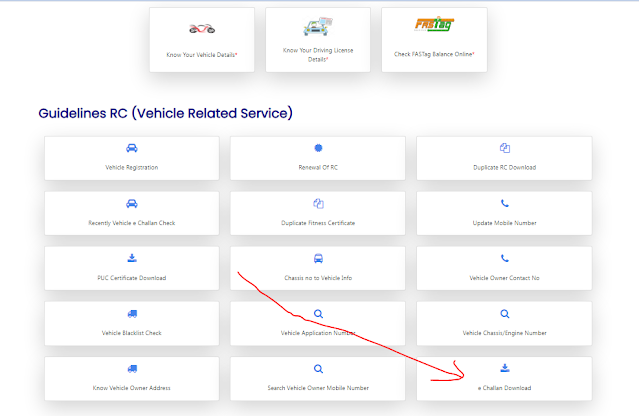
Task: Click the car icon above Vehicle Registration
Action: pos(132,148)
